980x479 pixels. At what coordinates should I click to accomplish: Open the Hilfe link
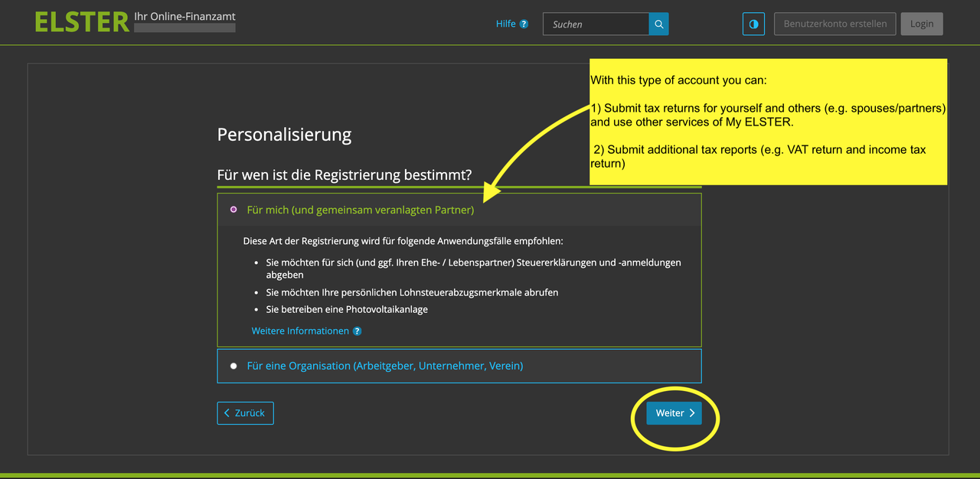click(x=505, y=24)
